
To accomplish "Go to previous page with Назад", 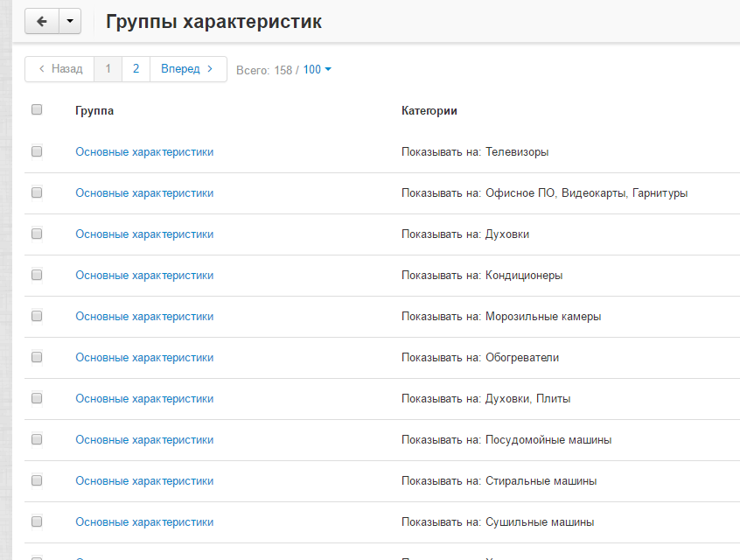I will tap(60, 69).
